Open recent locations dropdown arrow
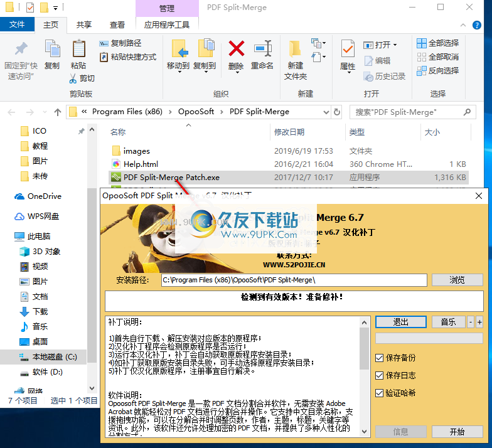Screen dimensions: 492x448 tap(45, 112)
